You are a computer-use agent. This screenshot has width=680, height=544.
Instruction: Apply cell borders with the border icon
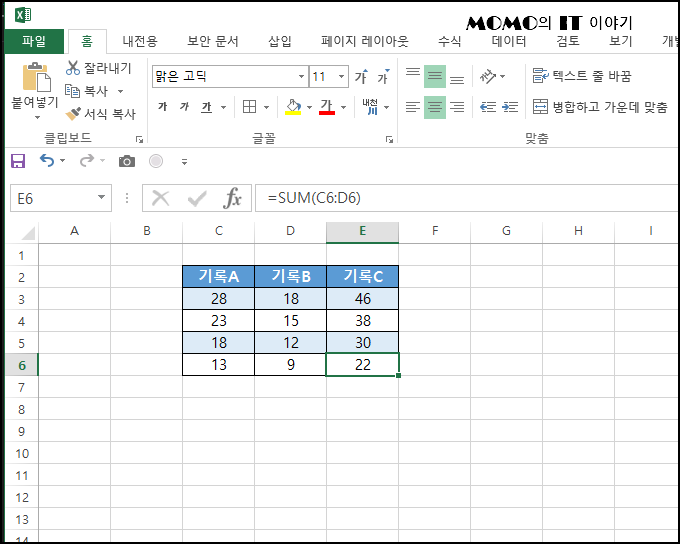click(249, 107)
